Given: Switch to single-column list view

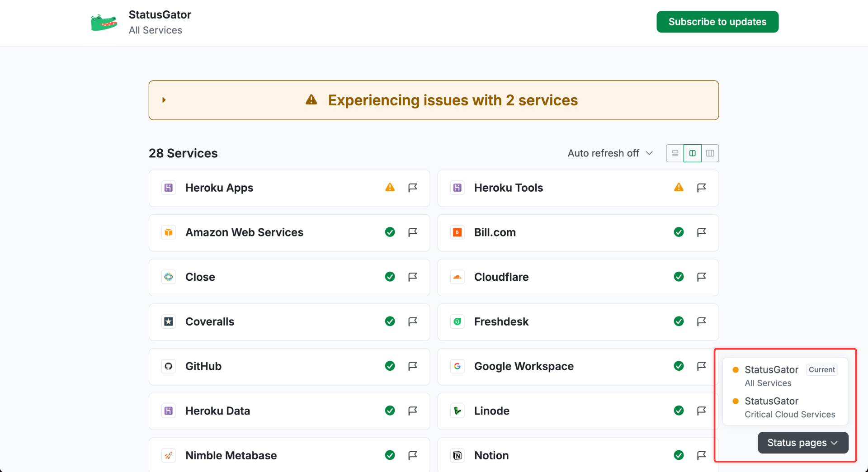Looking at the screenshot, I should click(675, 153).
